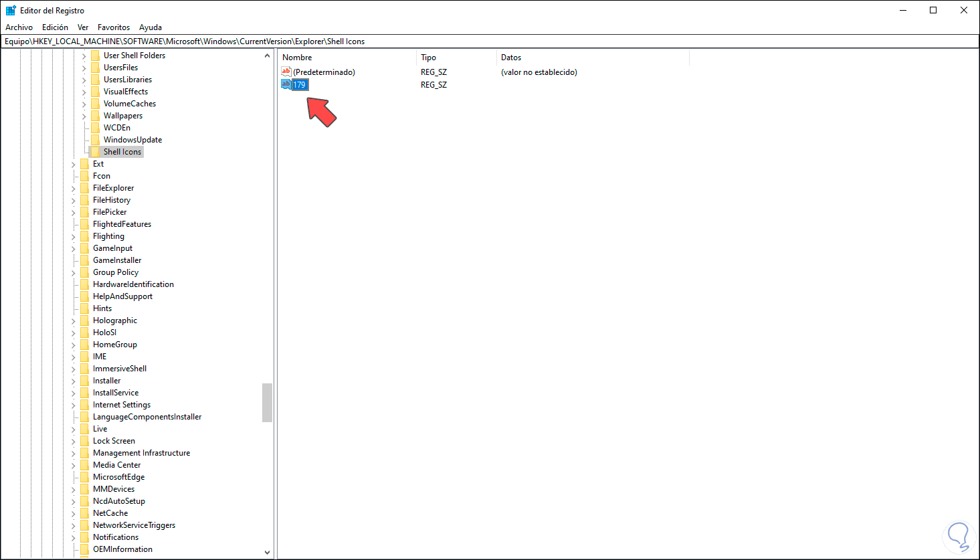Click the ab icon next to (Predeterminado)
The height and width of the screenshot is (560, 980).
[286, 72]
